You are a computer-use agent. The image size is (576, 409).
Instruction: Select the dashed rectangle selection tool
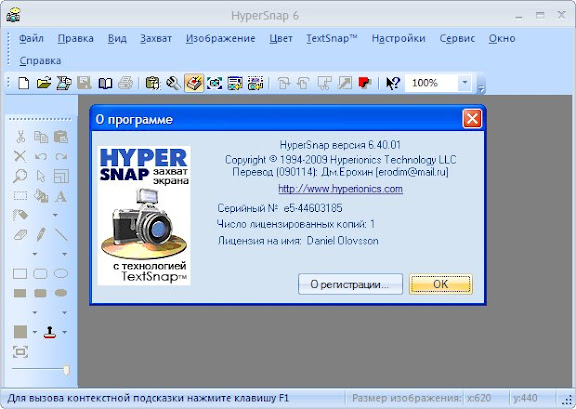click(x=20, y=195)
